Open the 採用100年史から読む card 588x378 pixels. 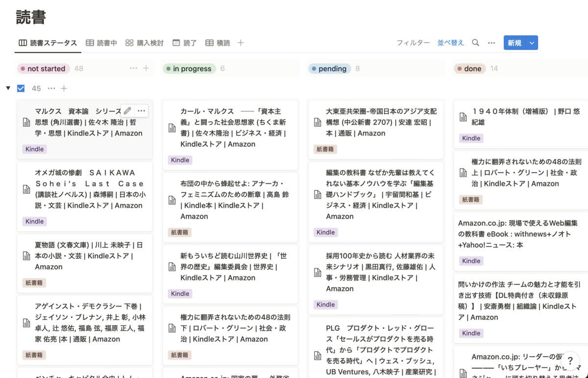coord(376,279)
